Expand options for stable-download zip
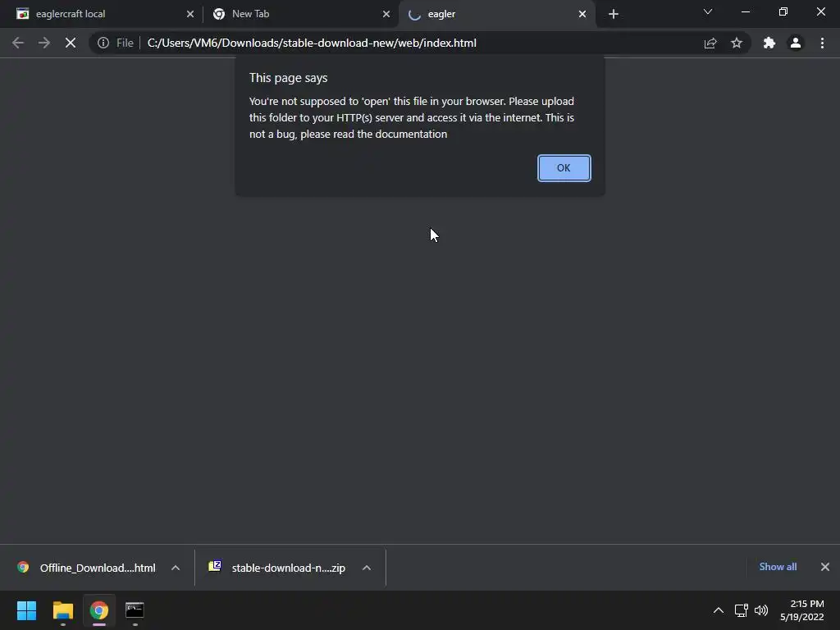840x630 pixels. [x=367, y=568]
